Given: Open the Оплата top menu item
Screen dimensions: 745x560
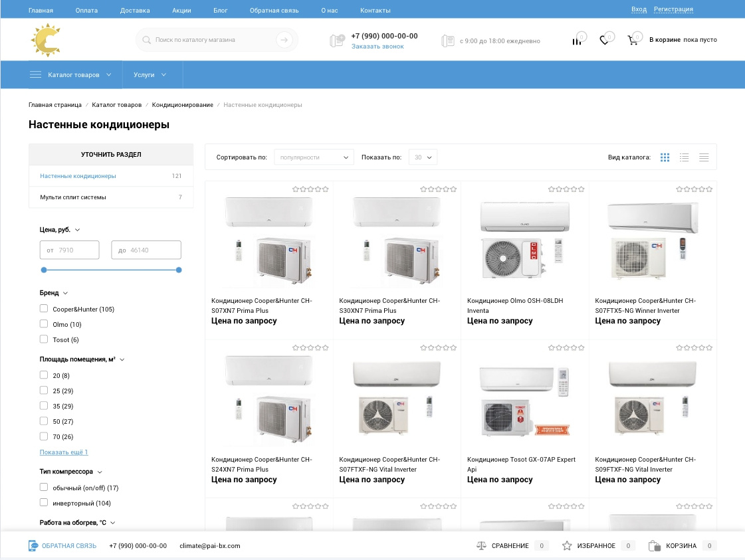Looking at the screenshot, I should pyautogui.click(x=86, y=11).
